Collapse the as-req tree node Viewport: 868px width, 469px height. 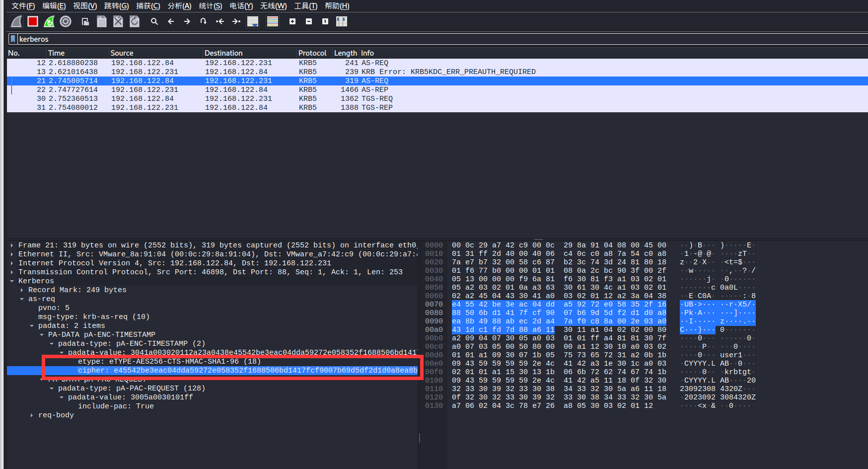point(22,299)
